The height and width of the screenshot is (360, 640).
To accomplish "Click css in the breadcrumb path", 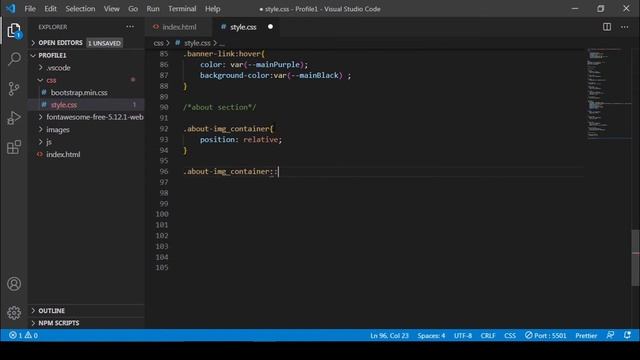I will point(158,43).
